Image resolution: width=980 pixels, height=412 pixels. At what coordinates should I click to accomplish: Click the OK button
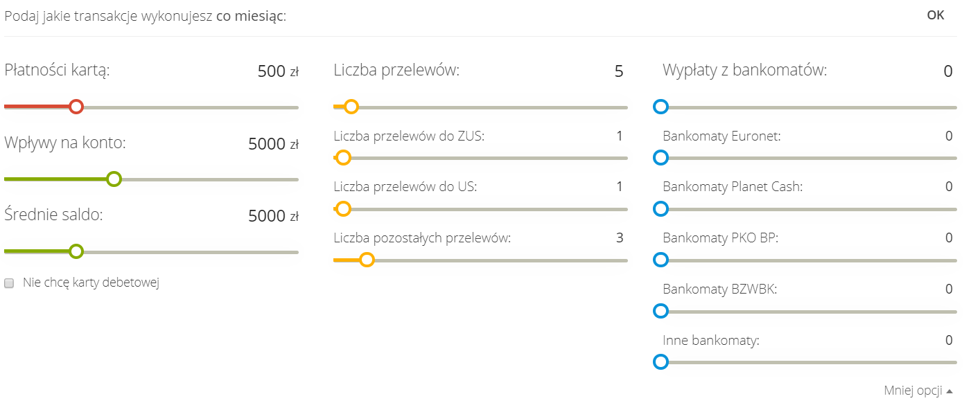[x=935, y=15]
